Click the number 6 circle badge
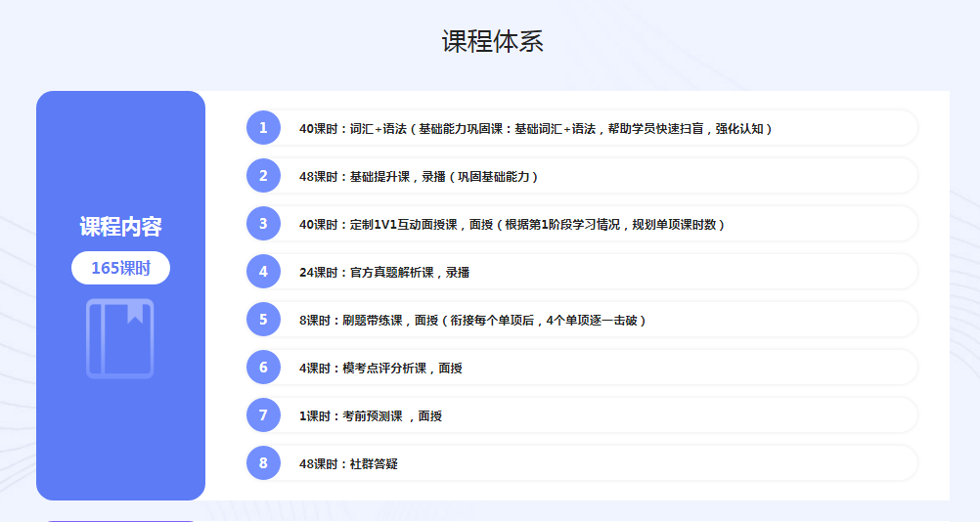 [x=263, y=368]
